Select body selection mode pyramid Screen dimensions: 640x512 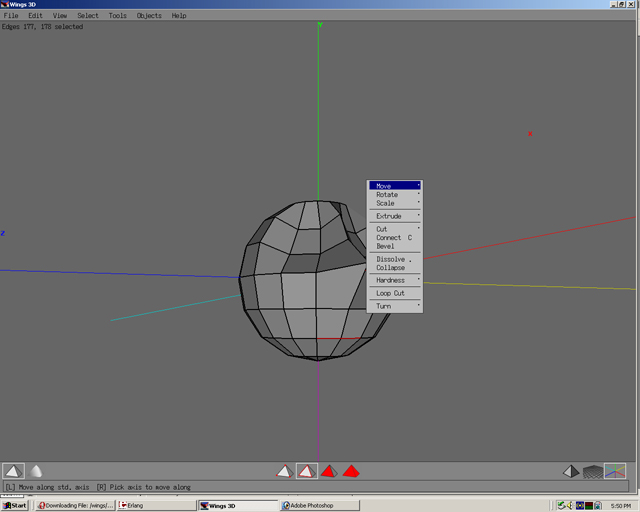pyautogui.click(x=351, y=471)
